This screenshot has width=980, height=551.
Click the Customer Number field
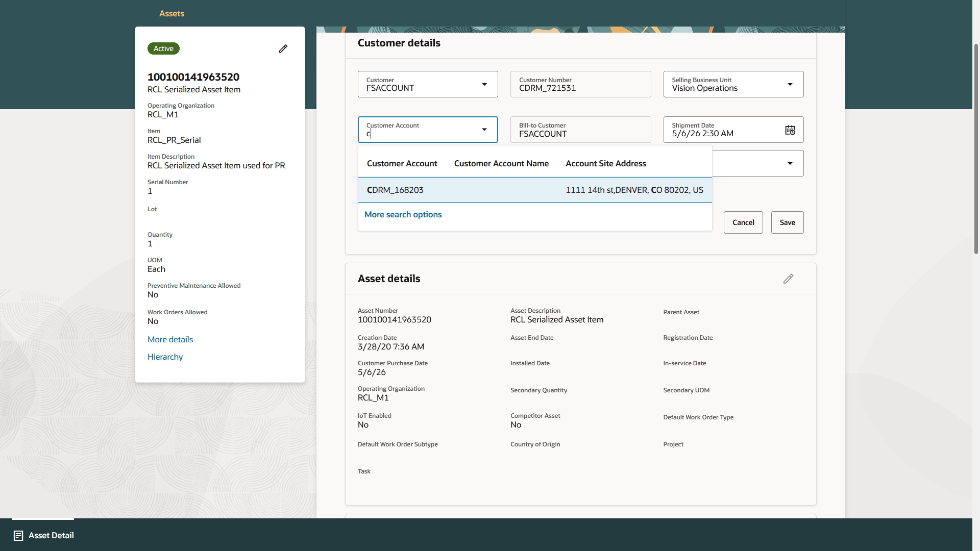(x=580, y=84)
